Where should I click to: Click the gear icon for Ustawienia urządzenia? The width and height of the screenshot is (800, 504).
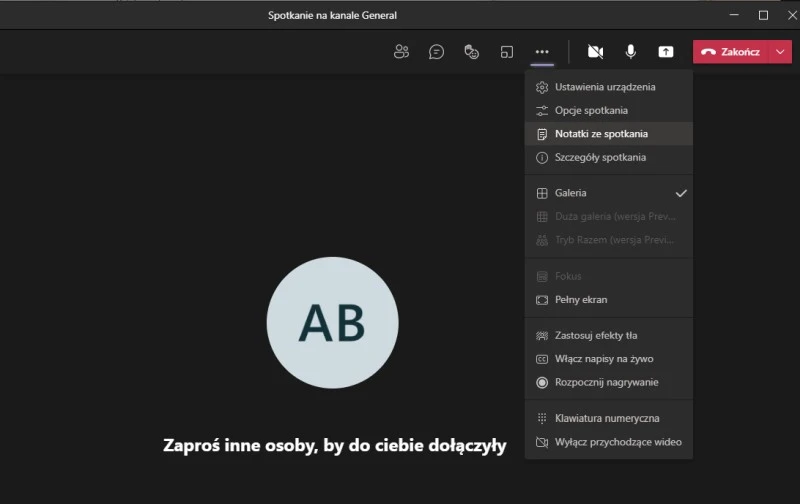tap(542, 87)
